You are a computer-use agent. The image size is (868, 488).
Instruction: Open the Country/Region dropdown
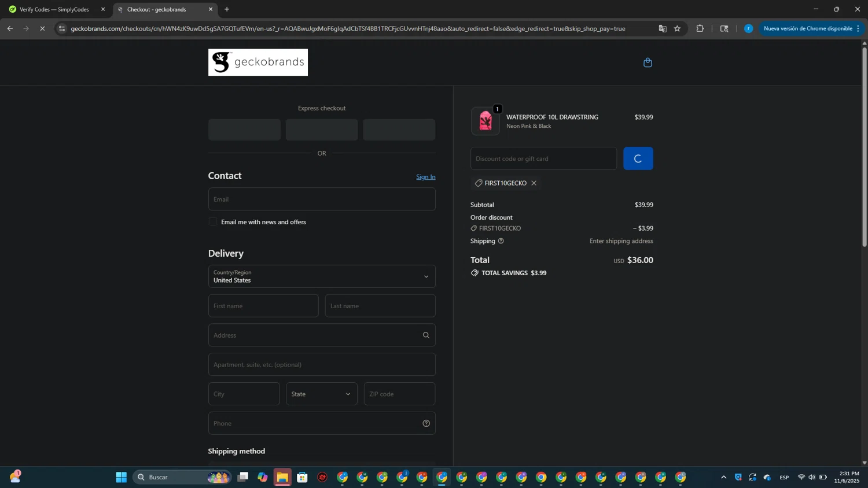pos(322,276)
